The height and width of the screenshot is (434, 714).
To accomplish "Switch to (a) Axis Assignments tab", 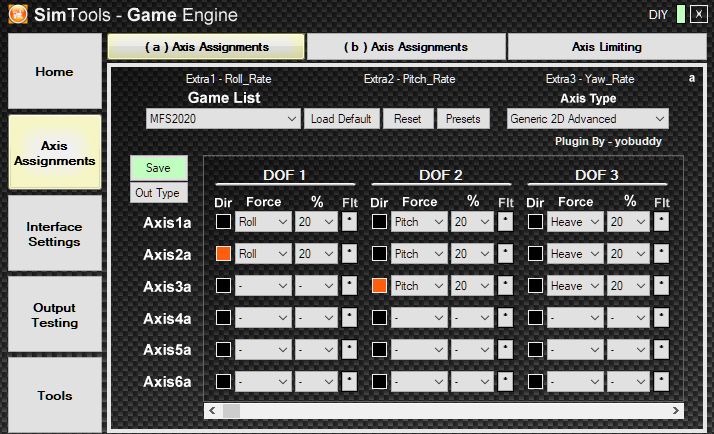I will point(206,46).
